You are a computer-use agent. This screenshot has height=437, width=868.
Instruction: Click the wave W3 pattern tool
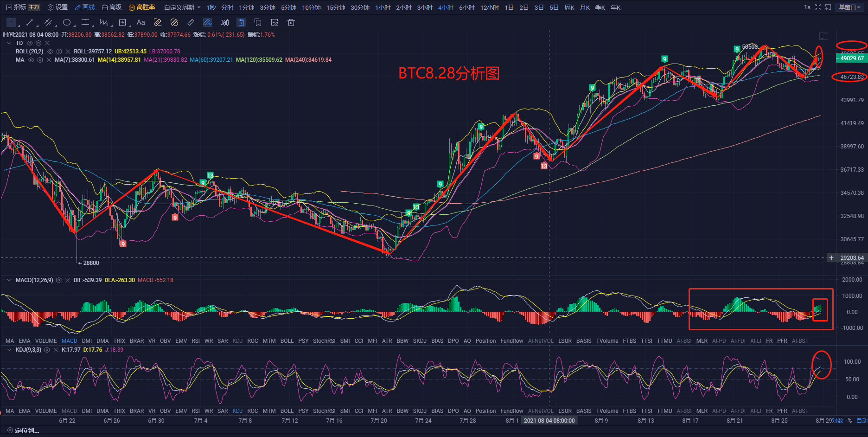pyautogui.click(x=103, y=22)
